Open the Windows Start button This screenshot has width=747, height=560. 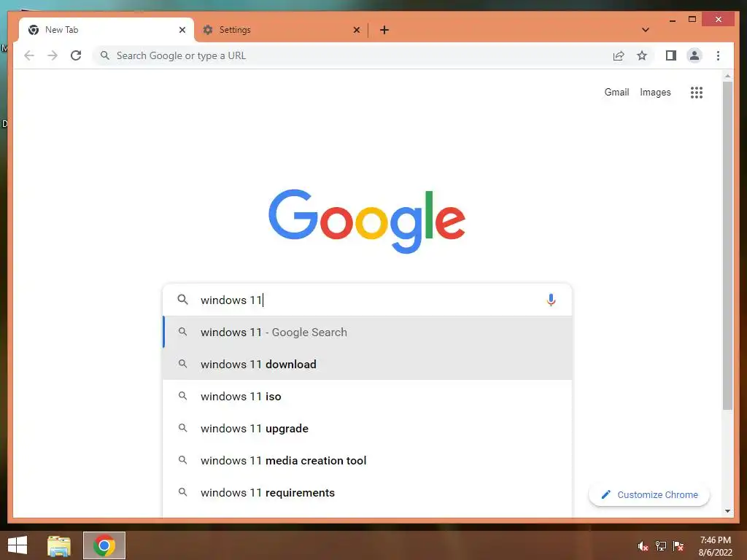tap(18, 545)
